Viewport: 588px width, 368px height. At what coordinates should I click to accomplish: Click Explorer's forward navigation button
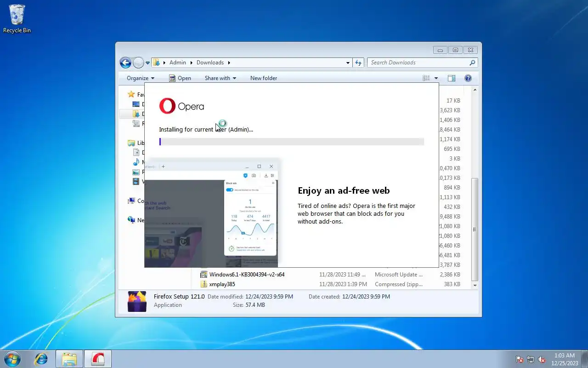(138, 63)
